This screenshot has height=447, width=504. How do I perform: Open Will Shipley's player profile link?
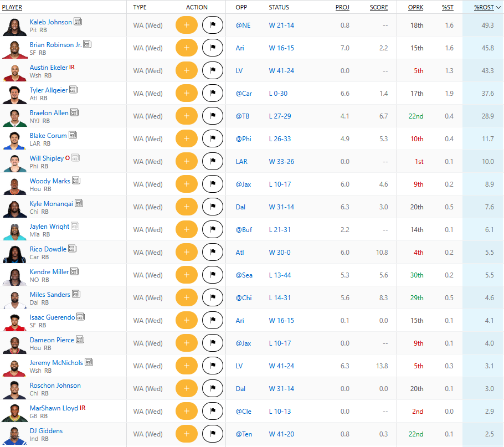coord(47,158)
